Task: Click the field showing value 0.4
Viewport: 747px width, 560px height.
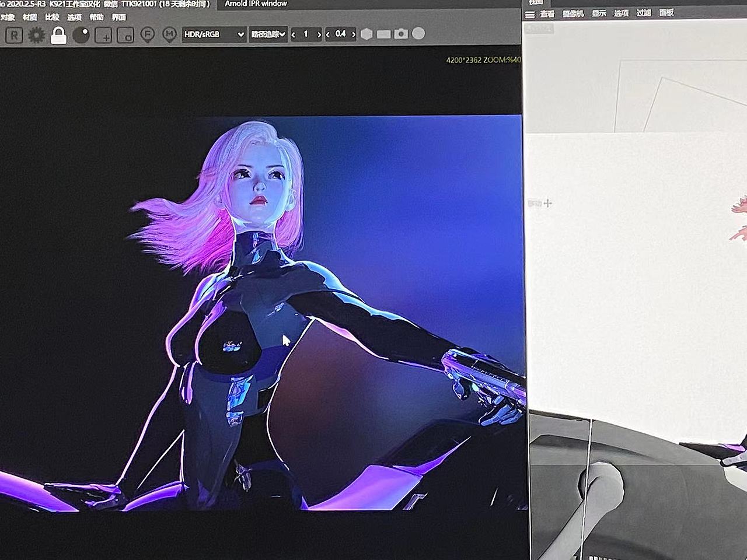Action: [x=341, y=34]
